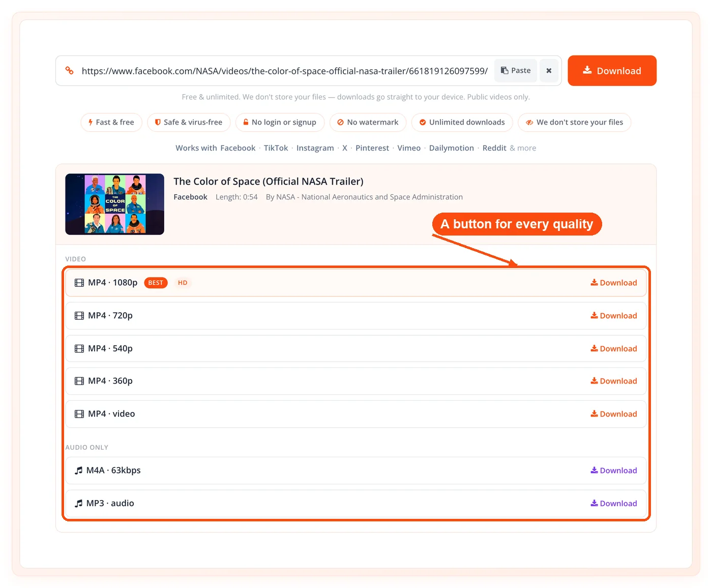The image size is (712, 588).
Task: Click the music note icon beside M4A 63kbps
Action: (78, 471)
